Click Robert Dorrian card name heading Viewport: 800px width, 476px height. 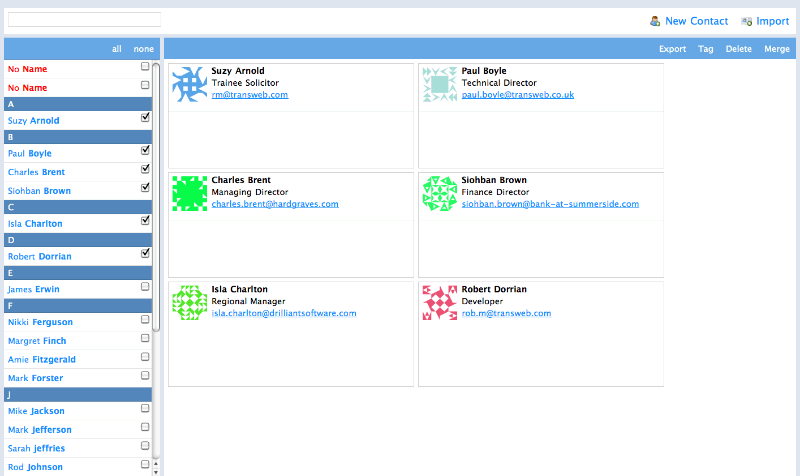click(x=494, y=289)
